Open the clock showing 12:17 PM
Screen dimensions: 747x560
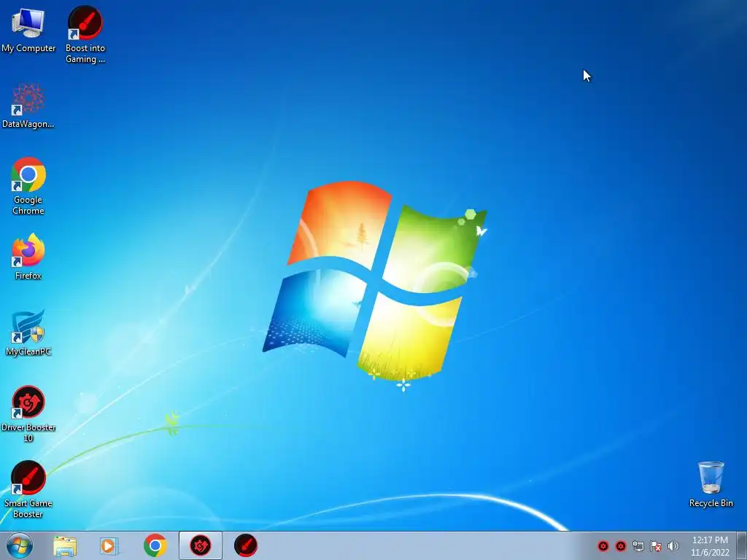pos(710,546)
